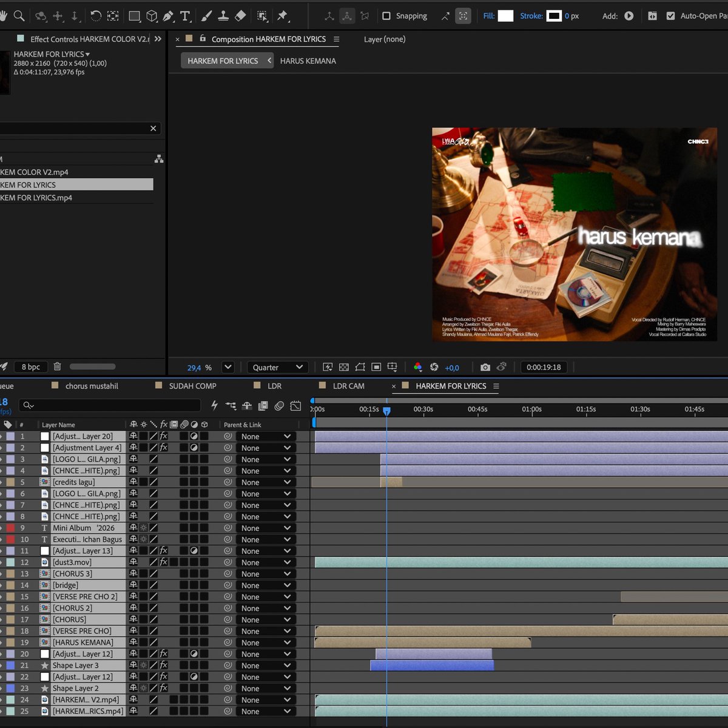Viewport: 728px width, 728px height.
Task: Click the +0,0 exposure value
Action: 452,368
